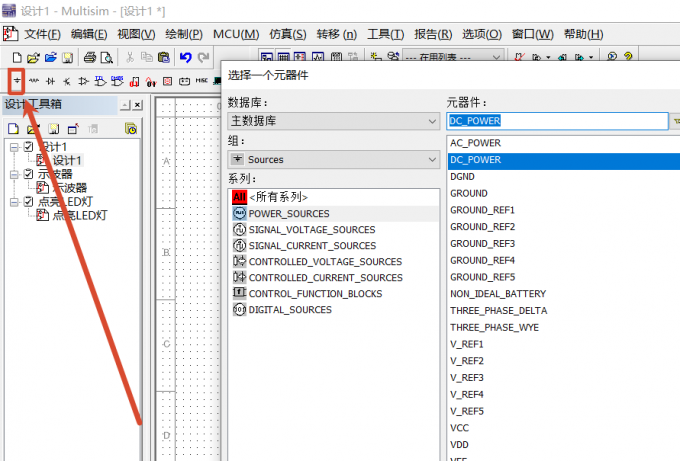Image resolution: width=680 pixels, height=461 pixels.
Task: Click the Open file folder icon
Action: [33, 57]
